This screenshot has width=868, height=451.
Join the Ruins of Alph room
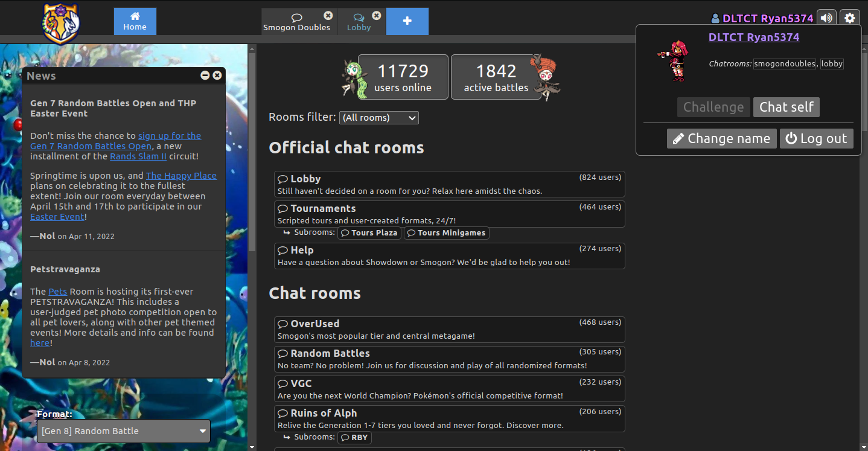pos(450,418)
